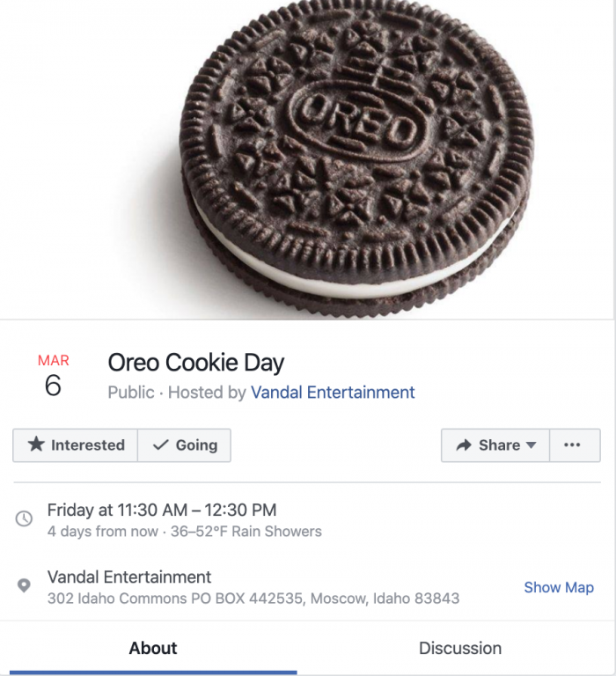This screenshot has width=616, height=676.
Task: Click the checkmark icon on Going
Action: (x=160, y=445)
